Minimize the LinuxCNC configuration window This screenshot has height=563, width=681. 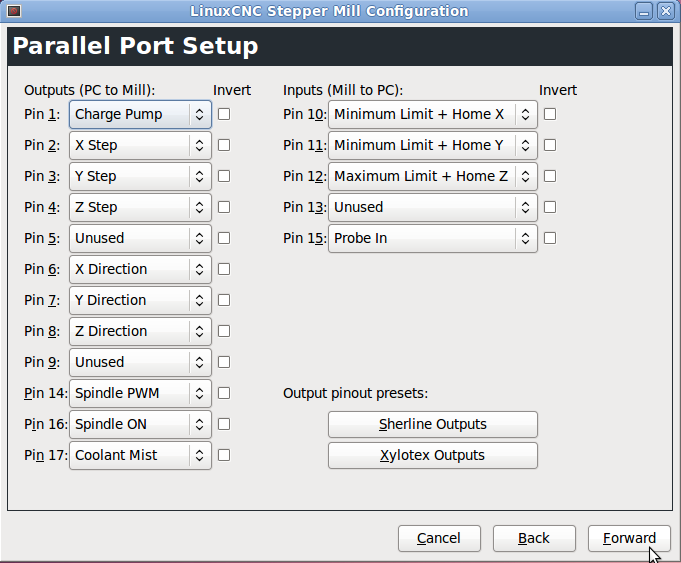coord(646,11)
